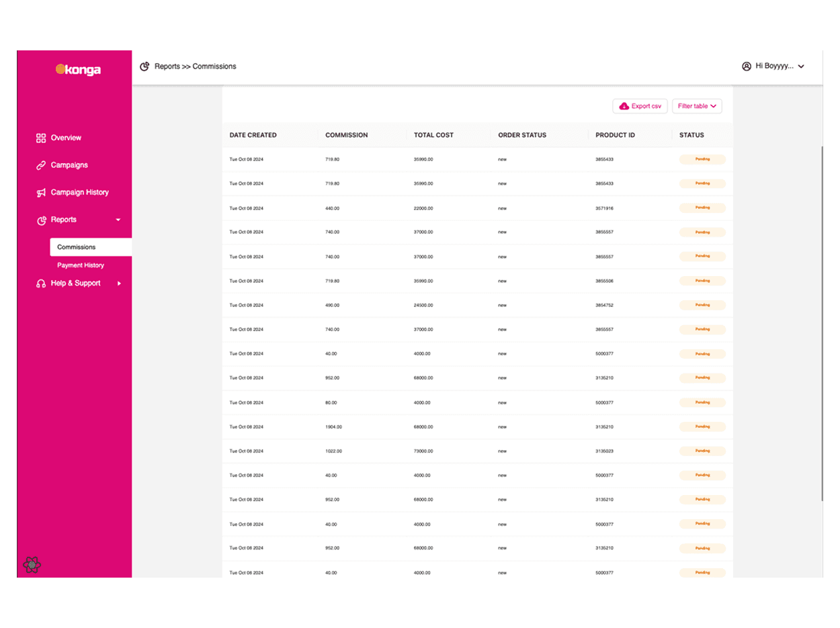Screen dimensions: 840x628
Task: Open Payment History in the sidebar
Action: (81, 265)
